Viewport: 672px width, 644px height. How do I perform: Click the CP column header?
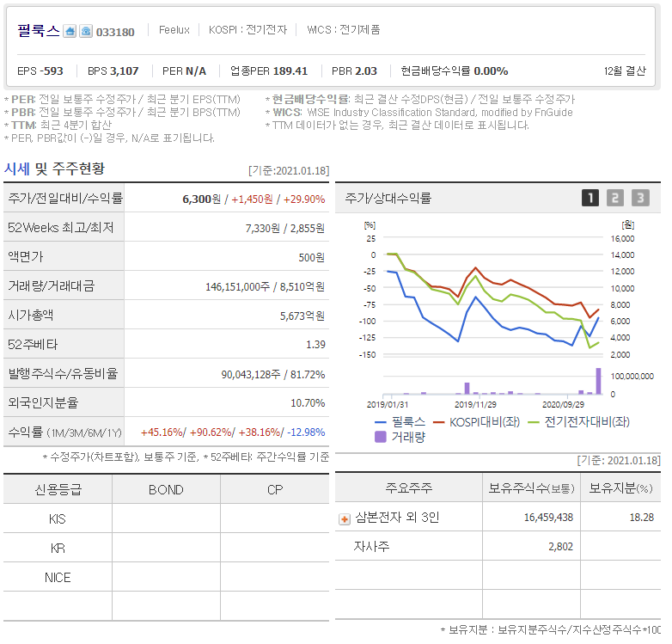[x=275, y=489]
